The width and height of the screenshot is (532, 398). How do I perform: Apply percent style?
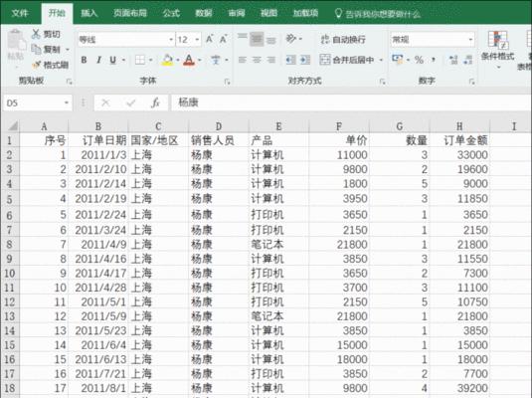[x=419, y=60]
